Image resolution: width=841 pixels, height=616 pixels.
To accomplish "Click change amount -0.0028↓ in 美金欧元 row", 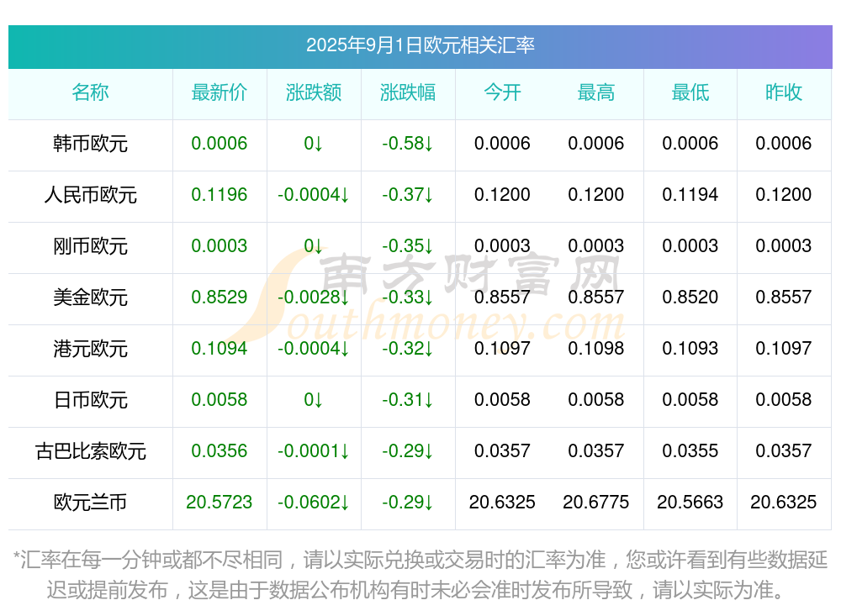I will (314, 297).
